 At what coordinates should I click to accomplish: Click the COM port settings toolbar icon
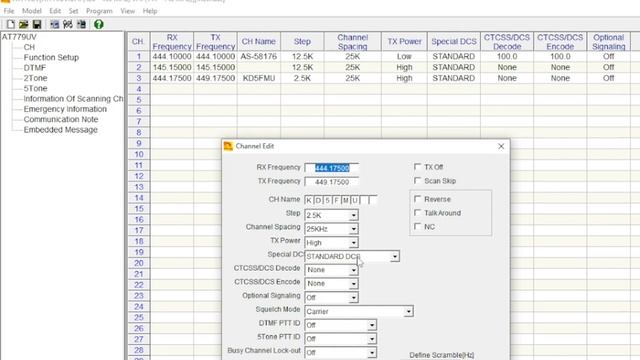tap(68, 24)
